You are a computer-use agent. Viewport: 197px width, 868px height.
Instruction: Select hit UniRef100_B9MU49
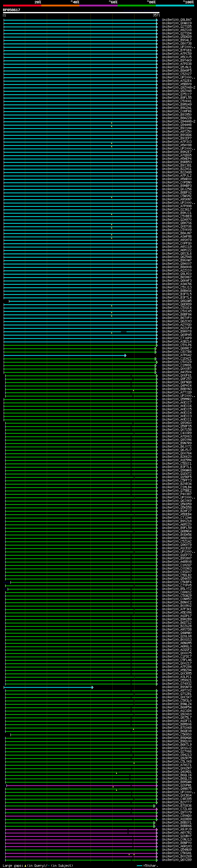(x=177, y=104)
